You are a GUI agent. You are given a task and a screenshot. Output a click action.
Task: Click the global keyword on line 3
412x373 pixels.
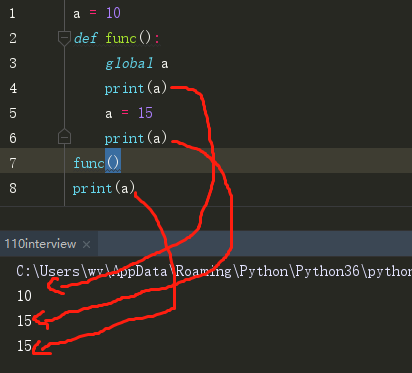(129, 63)
